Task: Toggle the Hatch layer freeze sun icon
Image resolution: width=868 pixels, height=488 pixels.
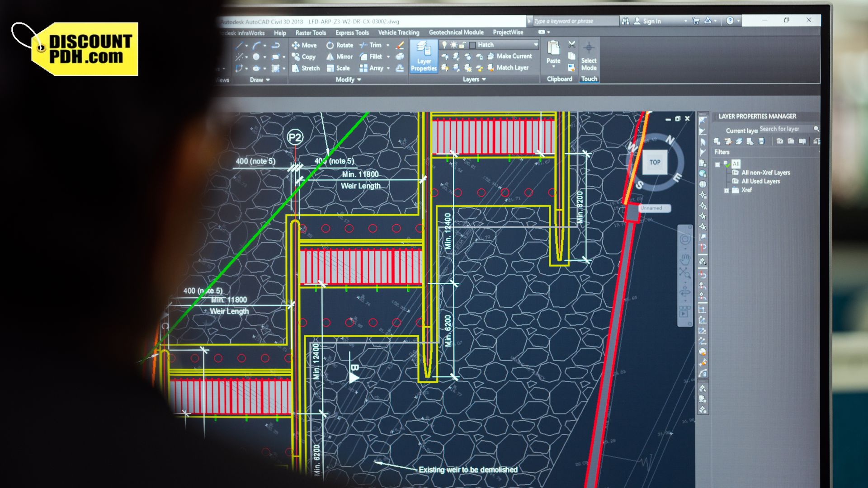Action: pyautogui.click(x=453, y=45)
